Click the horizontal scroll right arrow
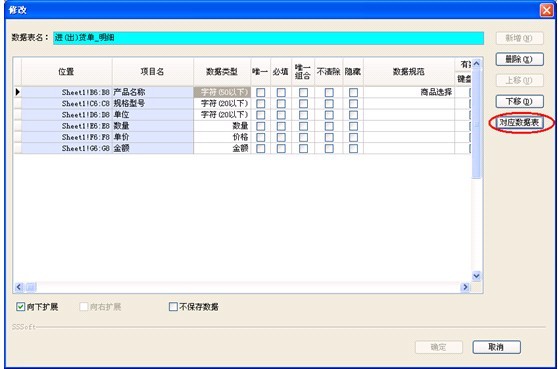The image size is (558, 369). pos(465,287)
